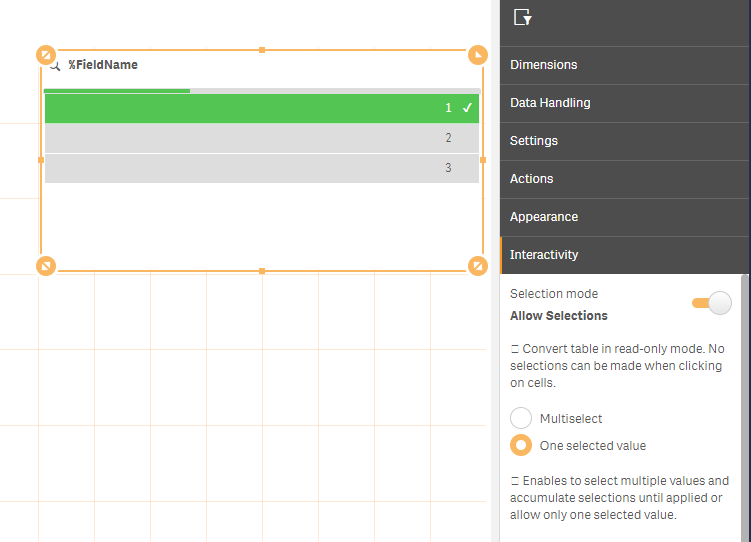Click the properties panel icon above Dimensions

tap(522, 17)
